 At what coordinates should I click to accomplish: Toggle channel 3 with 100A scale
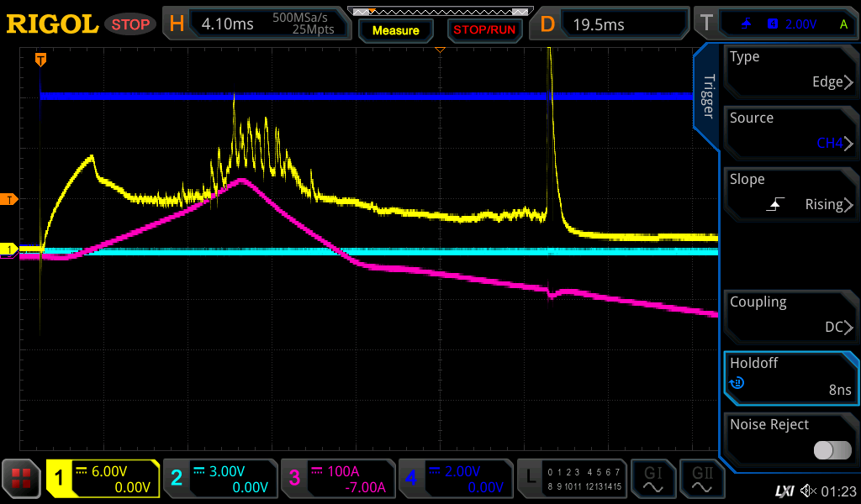337,479
